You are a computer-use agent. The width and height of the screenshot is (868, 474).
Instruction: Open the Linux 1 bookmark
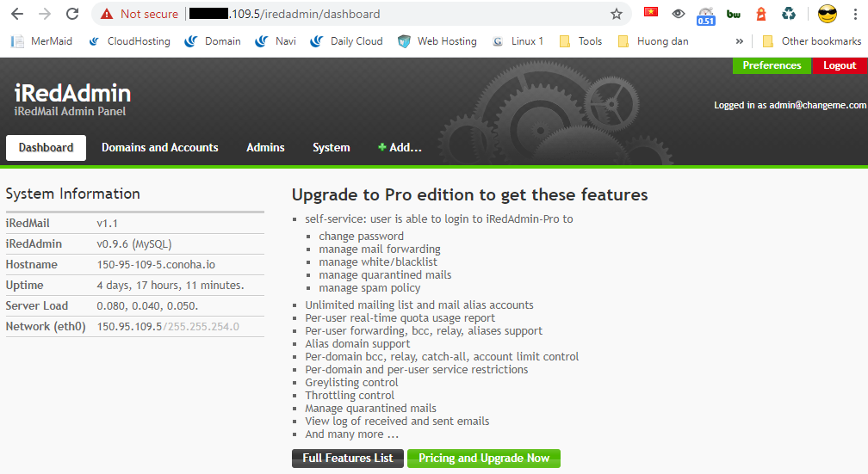(518, 41)
